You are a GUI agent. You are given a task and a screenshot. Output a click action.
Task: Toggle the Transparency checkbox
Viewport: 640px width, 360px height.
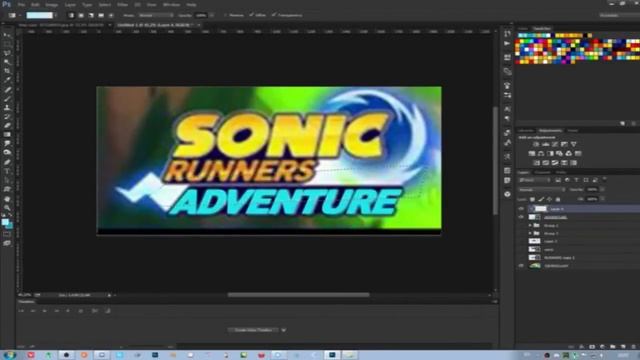point(274,15)
